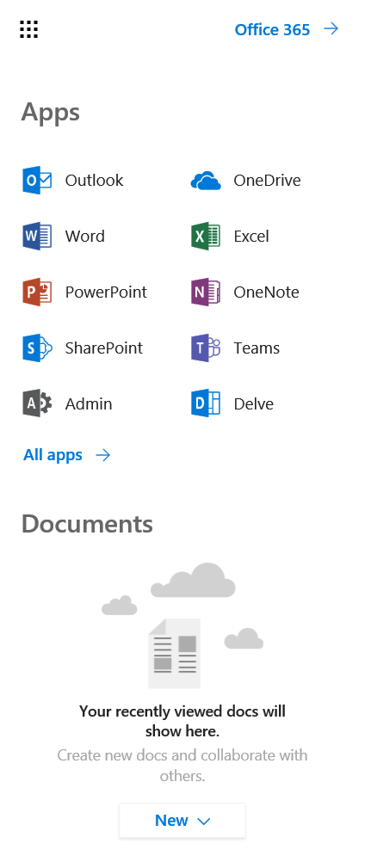Open the OneNote purple icon
This screenshot has width=371, height=868.
coord(206,292)
